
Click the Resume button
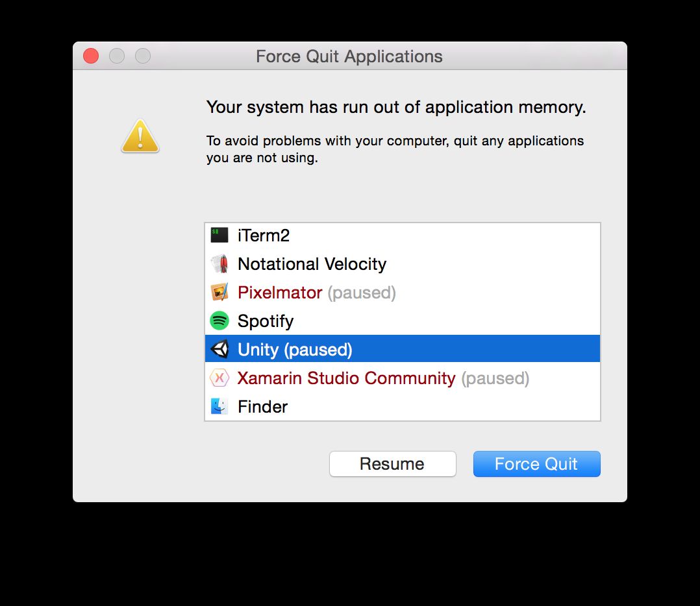tap(393, 464)
